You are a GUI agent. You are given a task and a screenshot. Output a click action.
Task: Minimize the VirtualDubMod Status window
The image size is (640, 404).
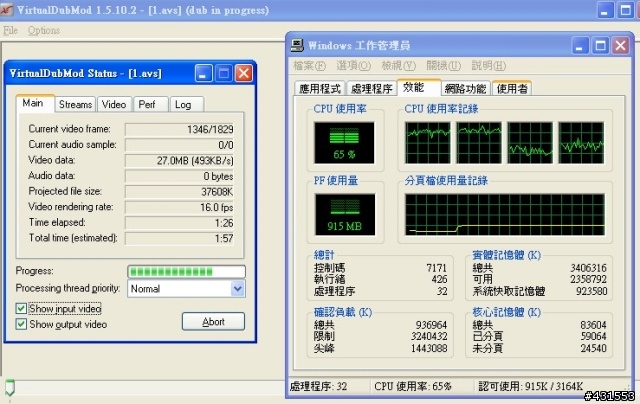(x=203, y=73)
